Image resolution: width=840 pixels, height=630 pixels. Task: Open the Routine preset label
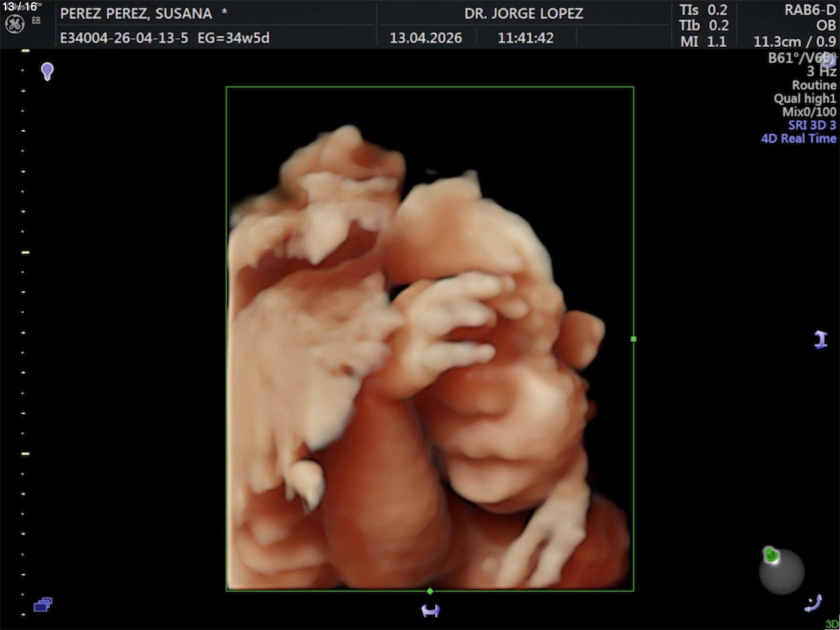point(814,85)
